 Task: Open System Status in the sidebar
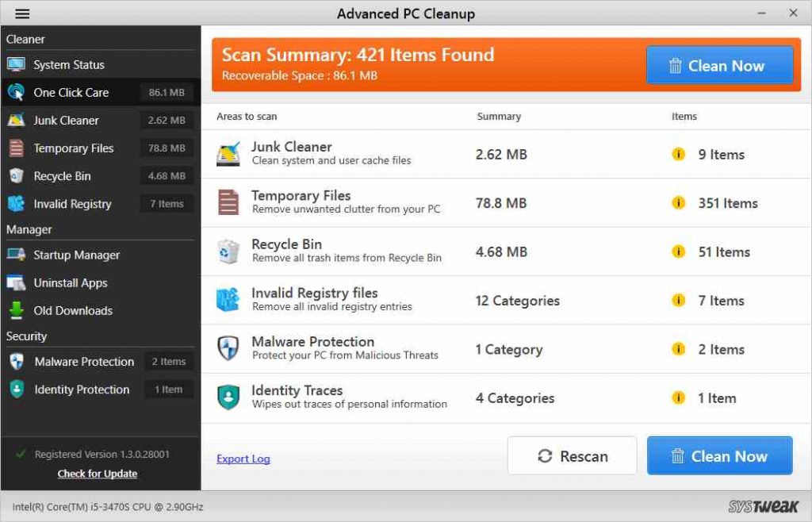pyautogui.click(x=101, y=65)
